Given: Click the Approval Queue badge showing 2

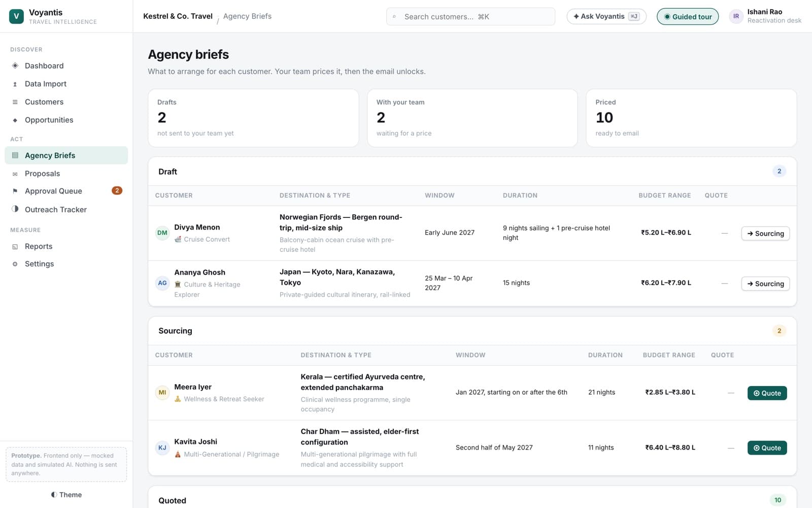Looking at the screenshot, I should click(x=117, y=190).
